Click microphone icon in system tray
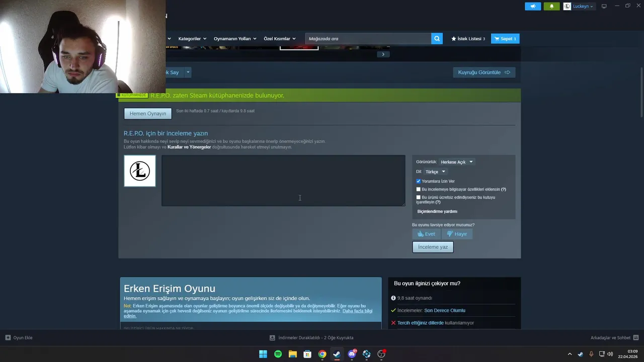Image resolution: width=644 pixels, height=362 pixels. tap(591, 354)
